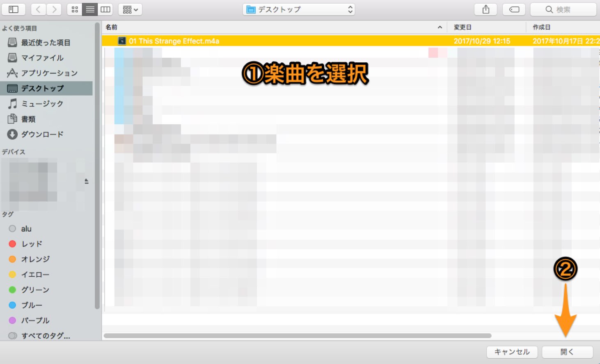This screenshot has width=600, height=364.
Task: Switch to column view
Action: pyautogui.click(x=105, y=9)
